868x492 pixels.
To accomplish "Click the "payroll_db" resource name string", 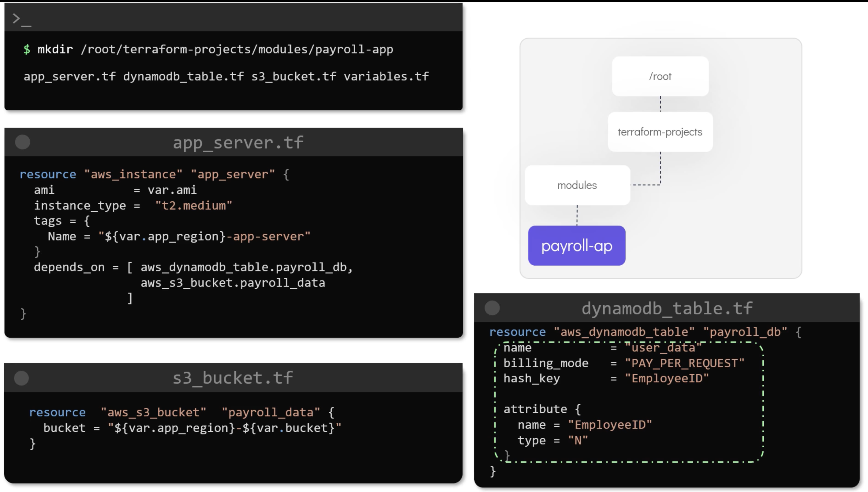I will (745, 332).
